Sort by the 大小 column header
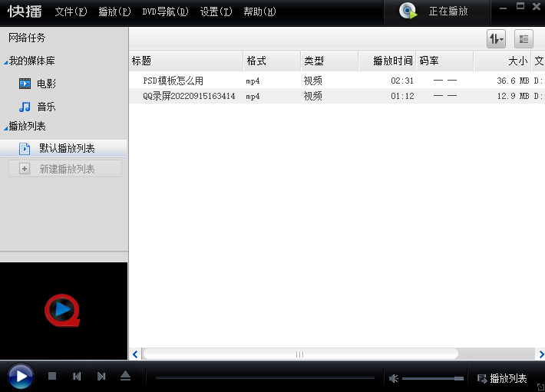This screenshot has width=545, height=392. pos(503,61)
